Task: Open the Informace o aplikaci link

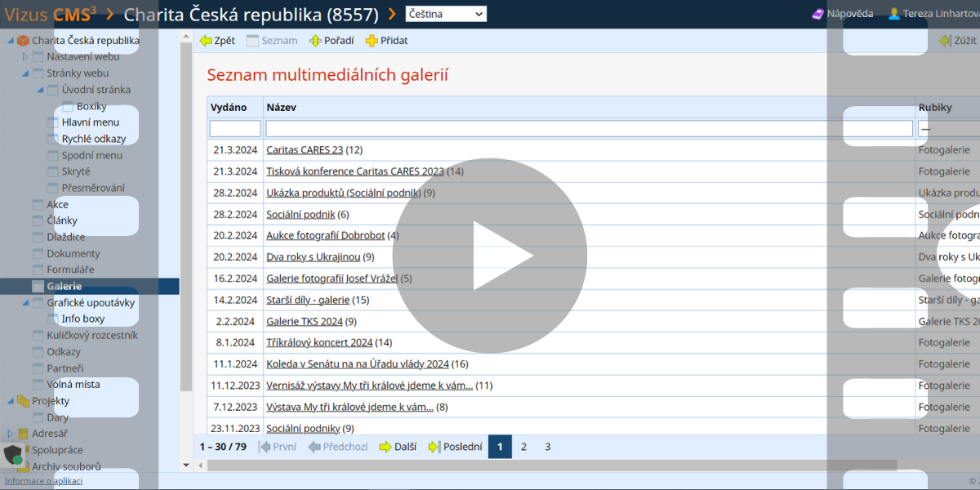Action: click(x=43, y=481)
